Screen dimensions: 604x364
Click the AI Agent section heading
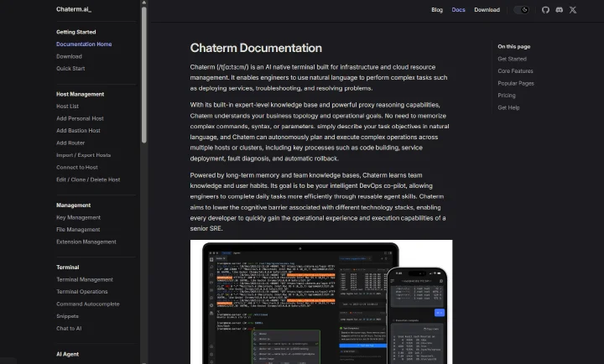click(x=67, y=355)
